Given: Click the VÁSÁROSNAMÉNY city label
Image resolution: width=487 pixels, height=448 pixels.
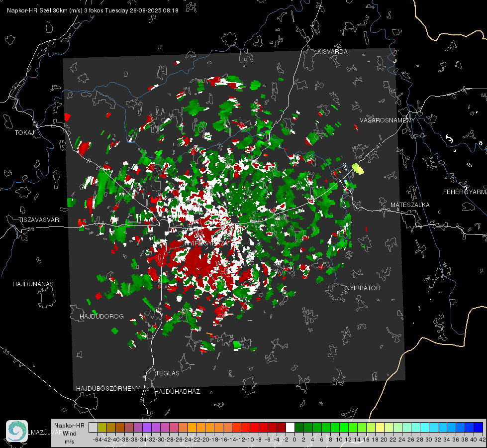Looking at the screenshot, I should click(x=388, y=120).
